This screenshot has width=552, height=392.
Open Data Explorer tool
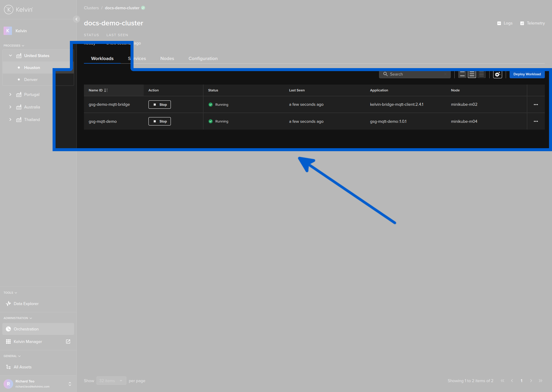[26, 304]
